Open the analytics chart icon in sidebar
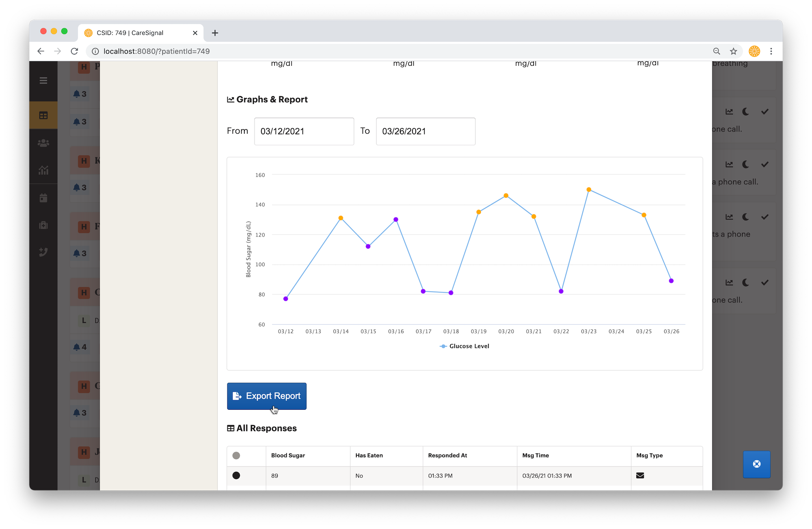The width and height of the screenshot is (812, 529). 43,170
